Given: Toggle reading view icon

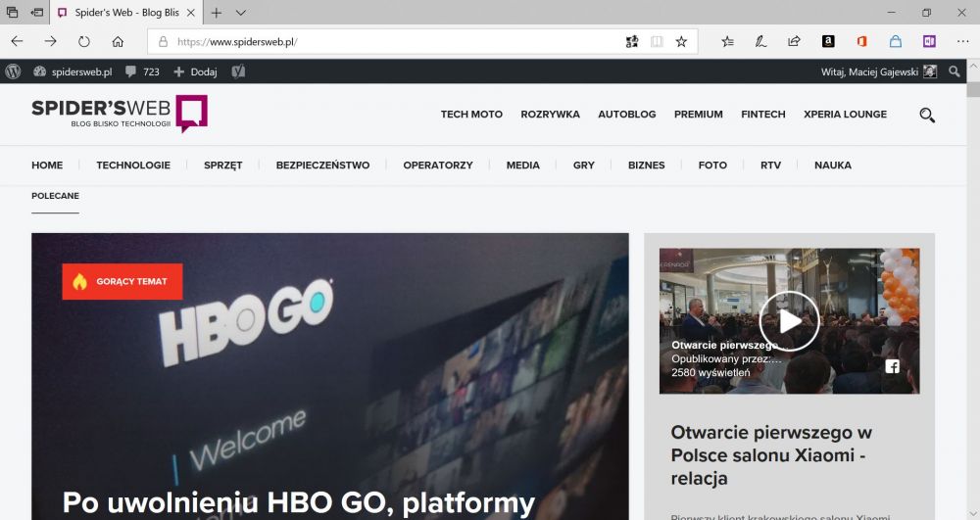Looking at the screenshot, I should tap(657, 42).
